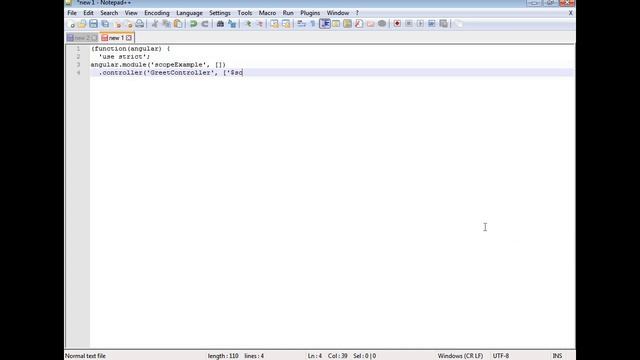This screenshot has width=640, height=360.
Task: Click the Save All toolbar icon
Action: pos(105,24)
